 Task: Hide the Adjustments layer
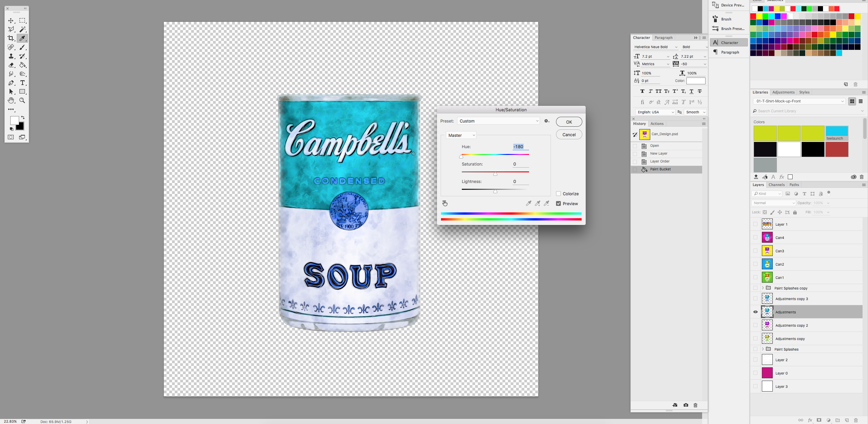click(x=755, y=312)
